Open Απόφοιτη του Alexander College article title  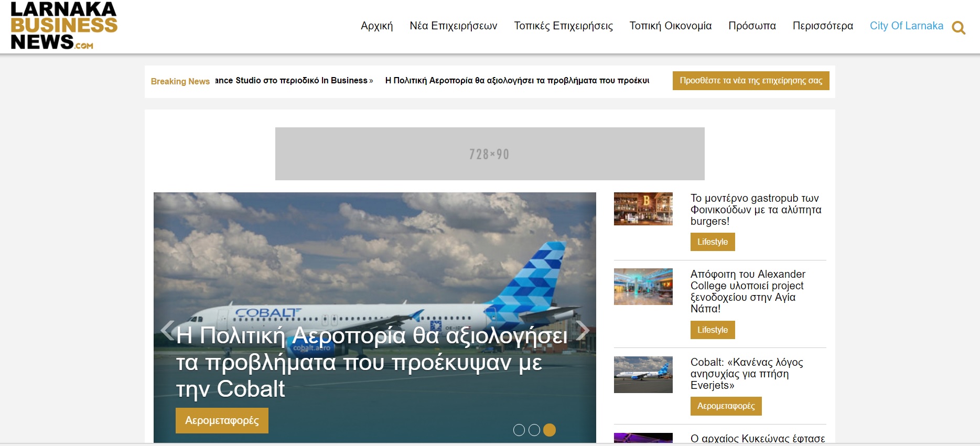click(x=748, y=291)
